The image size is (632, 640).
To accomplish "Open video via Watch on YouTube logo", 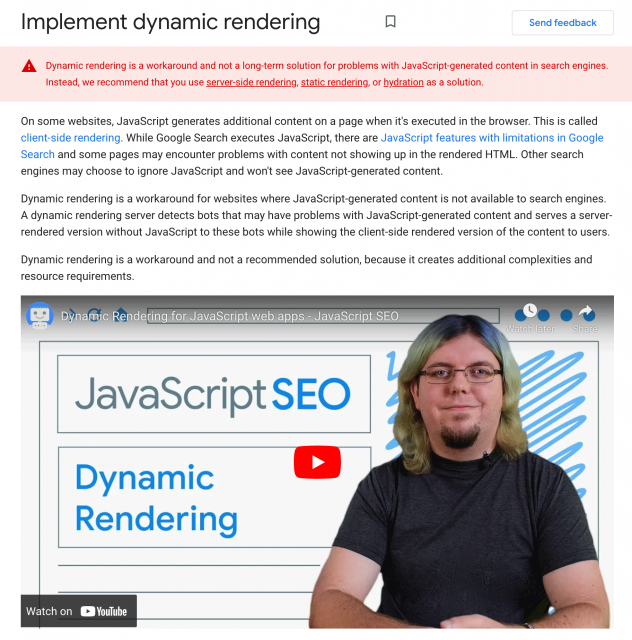I will coord(104,611).
